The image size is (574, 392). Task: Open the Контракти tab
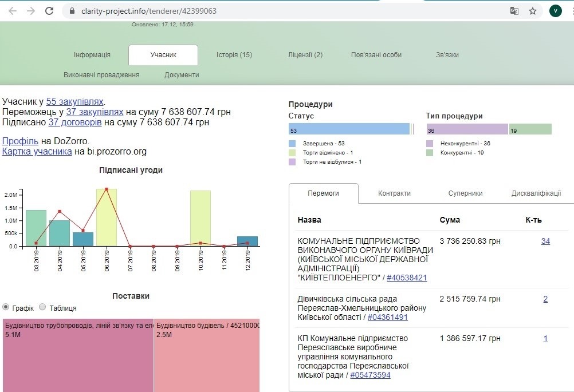[x=394, y=193]
